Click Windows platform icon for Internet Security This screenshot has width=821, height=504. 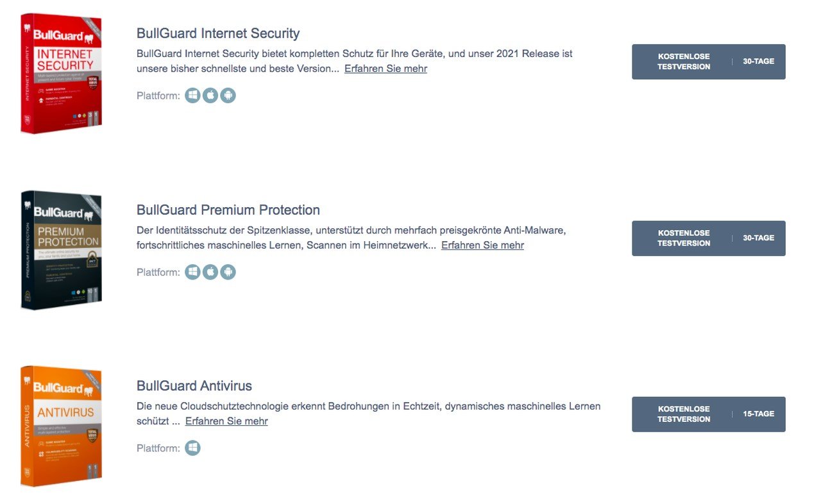coord(193,96)
